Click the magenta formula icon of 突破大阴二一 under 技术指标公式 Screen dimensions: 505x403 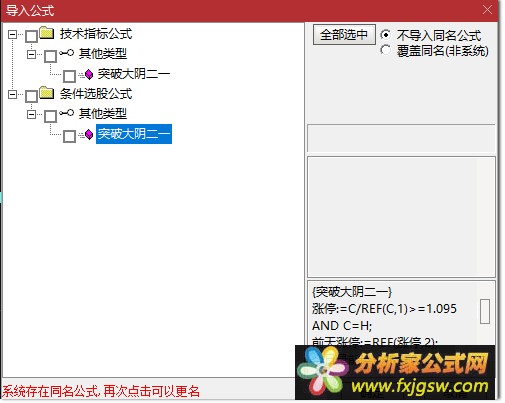pos(89,74)
